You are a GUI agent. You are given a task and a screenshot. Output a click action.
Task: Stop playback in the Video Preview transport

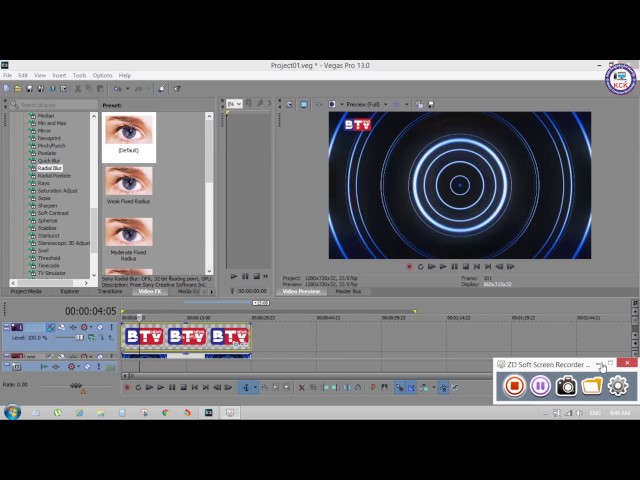[x=466, y=267]
